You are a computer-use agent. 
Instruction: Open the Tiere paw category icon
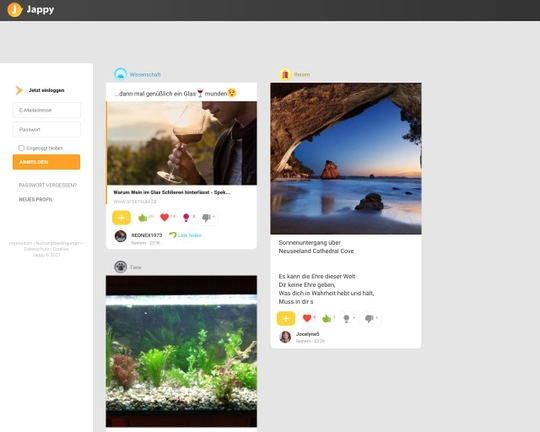121,267
